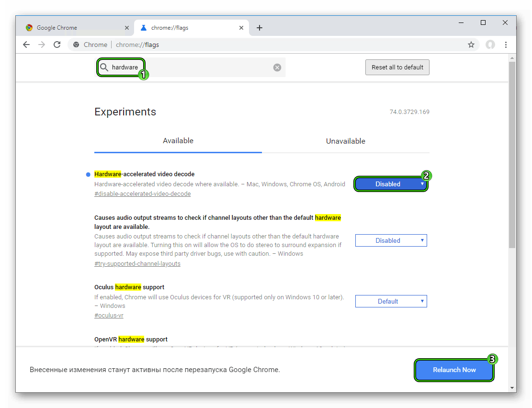
Task: Open the Oculus hardware support Default dropdown
Action: pyautogui.click(x=391, y=301)
